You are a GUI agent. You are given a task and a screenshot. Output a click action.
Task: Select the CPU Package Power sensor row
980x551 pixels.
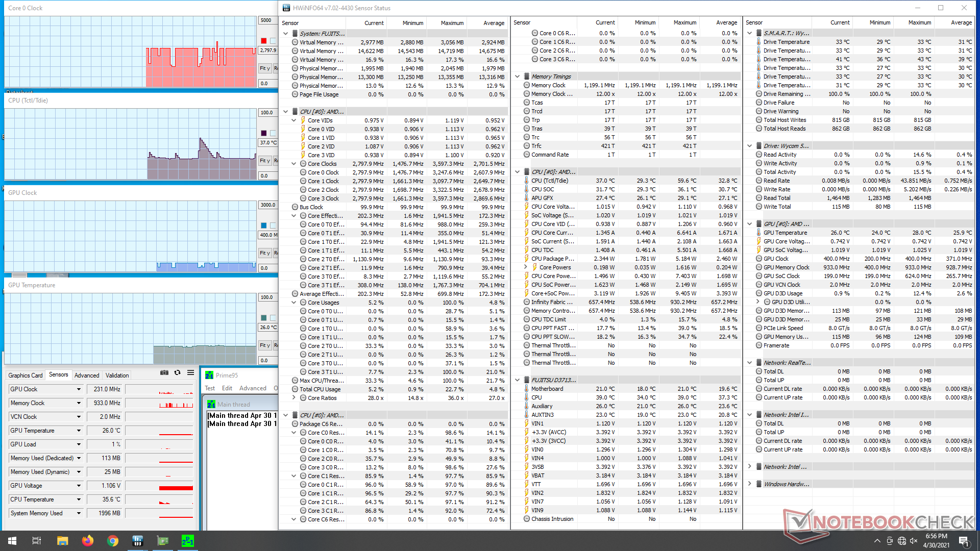(x=627, y=259)
